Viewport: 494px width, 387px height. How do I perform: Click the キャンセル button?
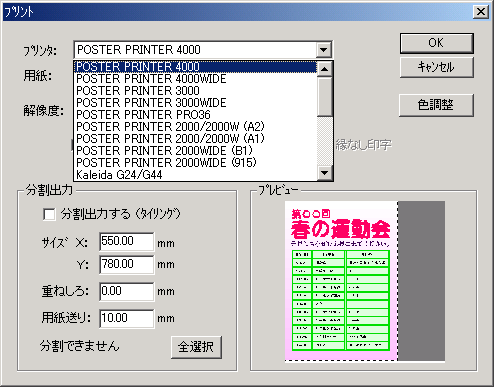(436, 67)
